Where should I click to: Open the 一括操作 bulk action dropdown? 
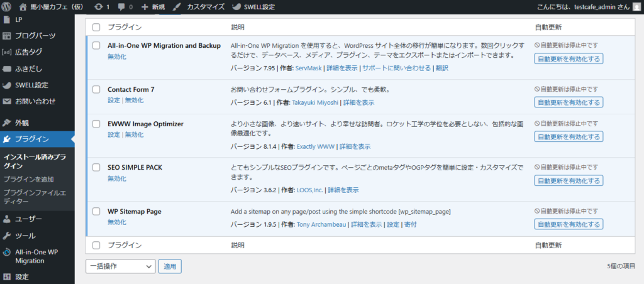click(120, 266)
